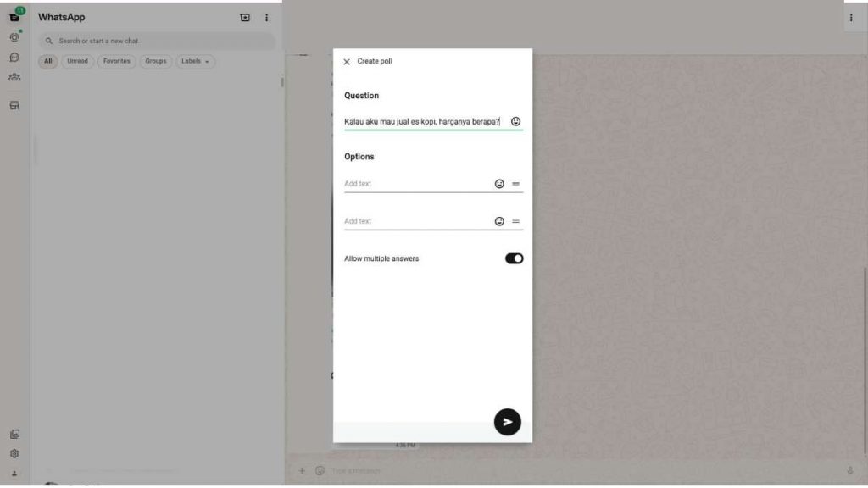The width and height of the screenshot is (868, 488).
Task: Open Communities from the left sidebar
Action: click(x=14, y=77)
